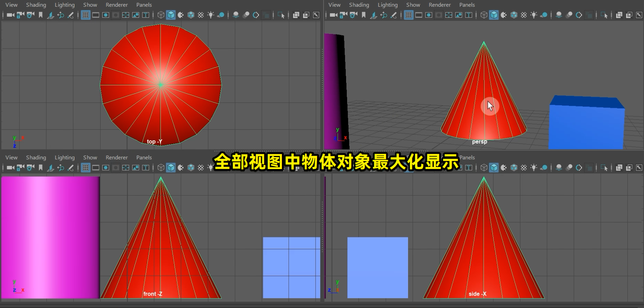This screenshot has height=308, width=644.
Task: Click the "side -X" view label
Action: coord(478,294)
